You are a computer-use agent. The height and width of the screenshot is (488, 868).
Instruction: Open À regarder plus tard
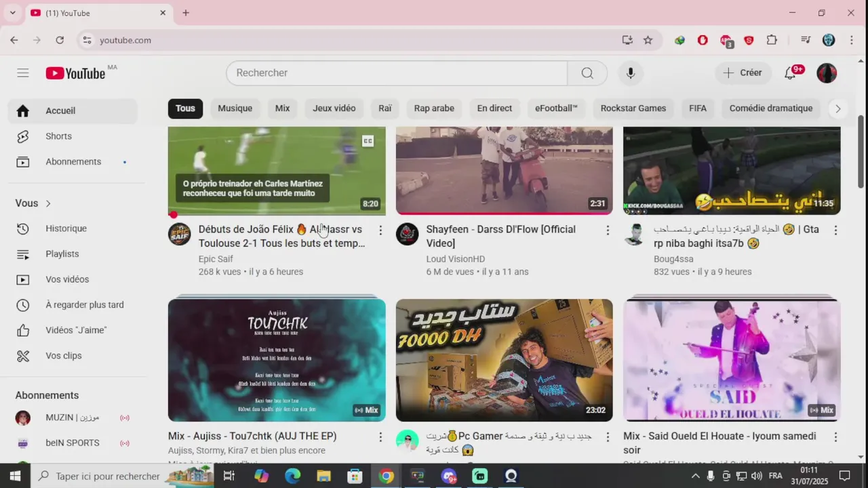pos(73,304)
